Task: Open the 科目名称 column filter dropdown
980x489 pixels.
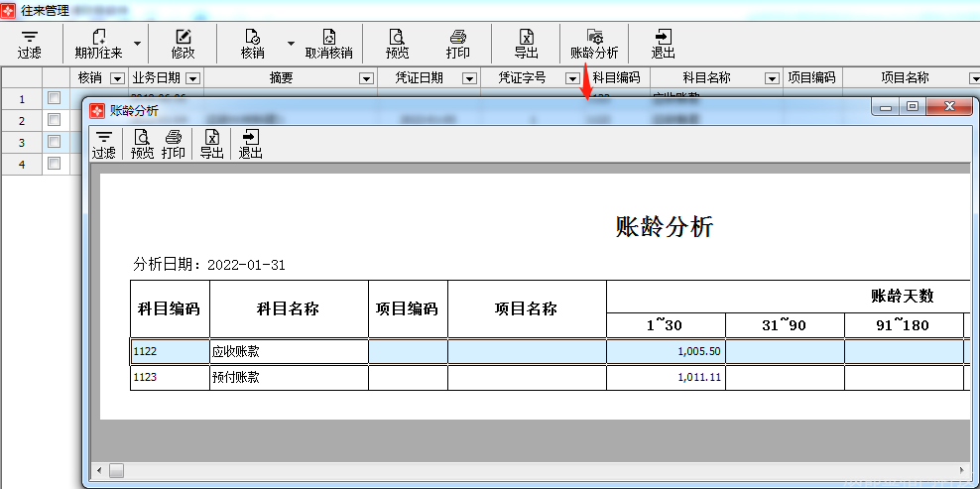Action: (x=771, y=78)
